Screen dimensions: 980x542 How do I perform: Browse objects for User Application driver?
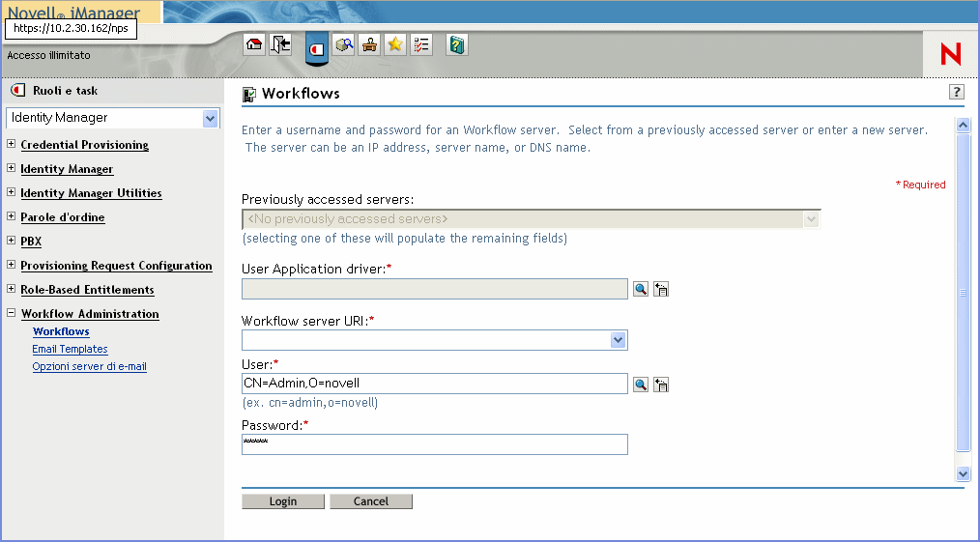tap(641, 289)
